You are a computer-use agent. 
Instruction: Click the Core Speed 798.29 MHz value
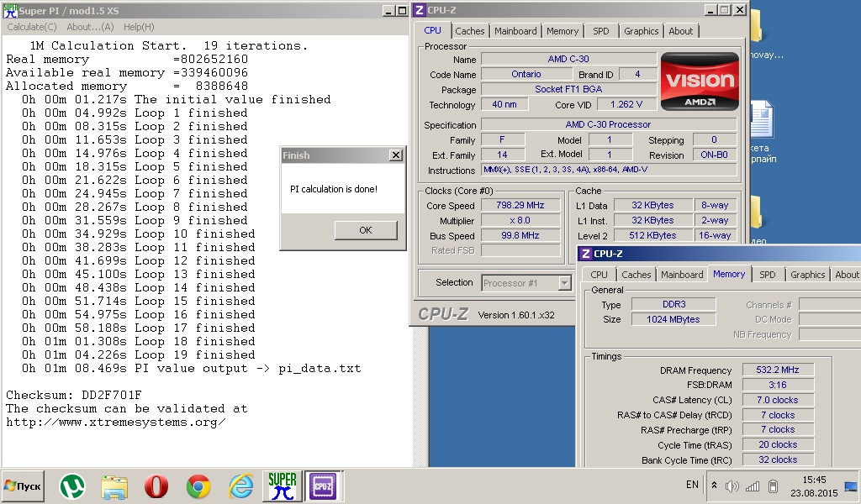pyautogui.click(x=520, y=205)
